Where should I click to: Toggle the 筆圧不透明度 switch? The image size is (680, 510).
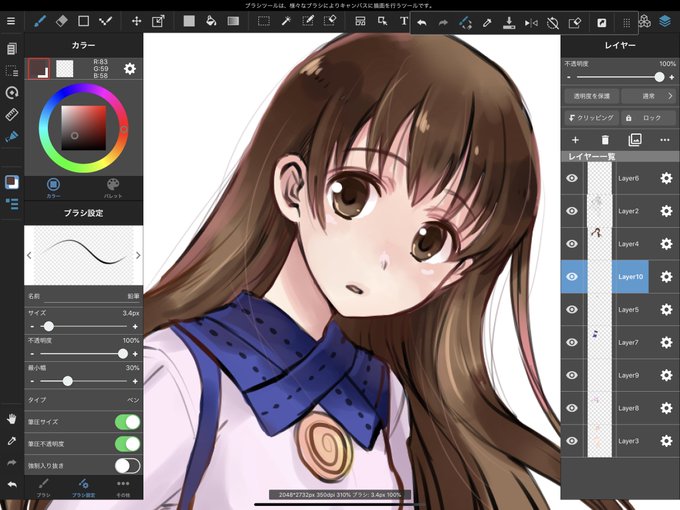(x=128, y=444)
